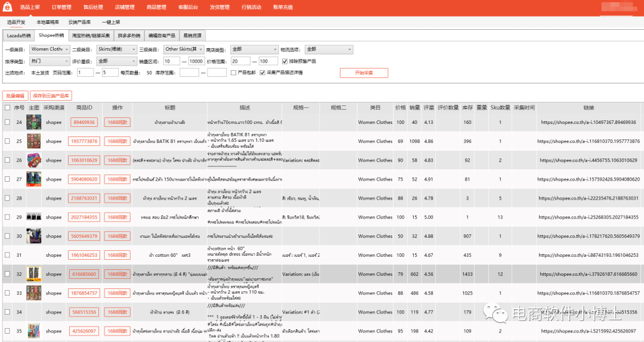Click the main image of row 26
644x342 pixels.
pos(33,160)
